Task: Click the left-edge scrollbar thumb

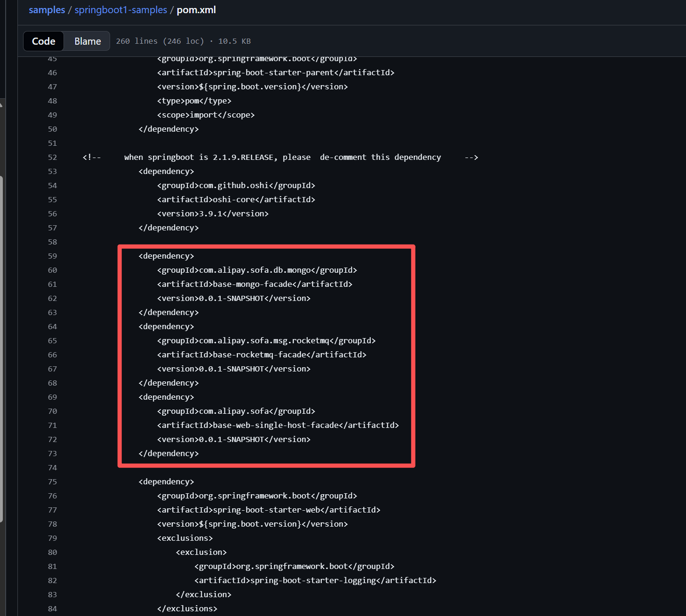Action: (x=2, y=348)
